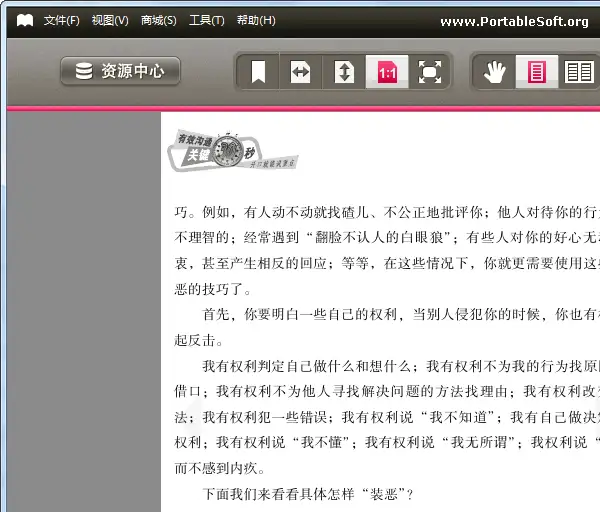The height and width of the screenshot is (512, 600).
Task: Switch to single page layout
Action: [x=537, y=72]
